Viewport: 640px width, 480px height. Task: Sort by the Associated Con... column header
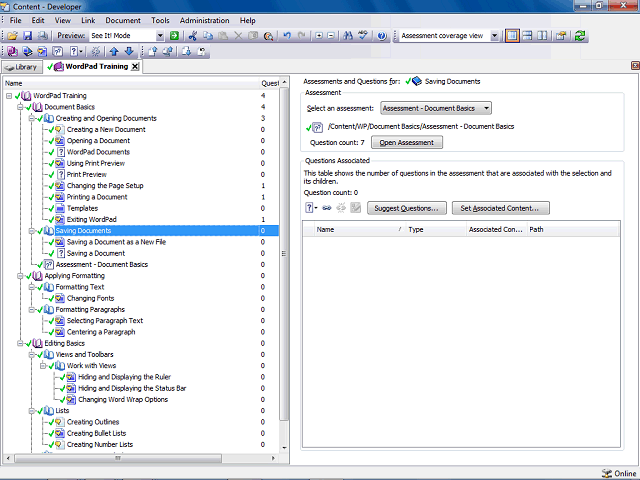[x=496, y=229]
